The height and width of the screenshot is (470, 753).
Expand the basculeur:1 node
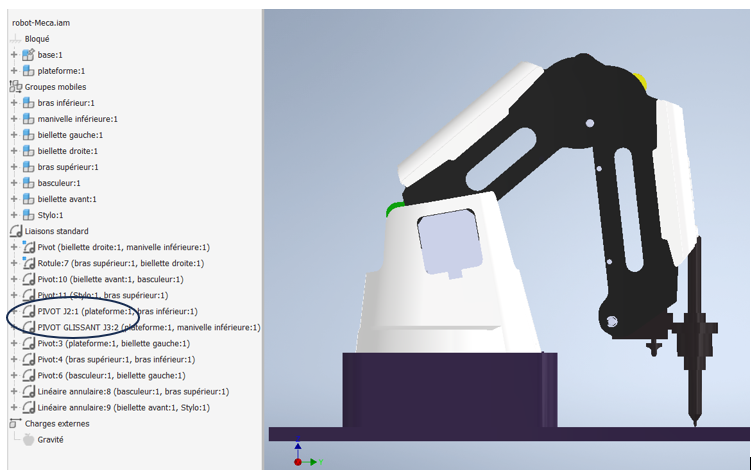14,183
